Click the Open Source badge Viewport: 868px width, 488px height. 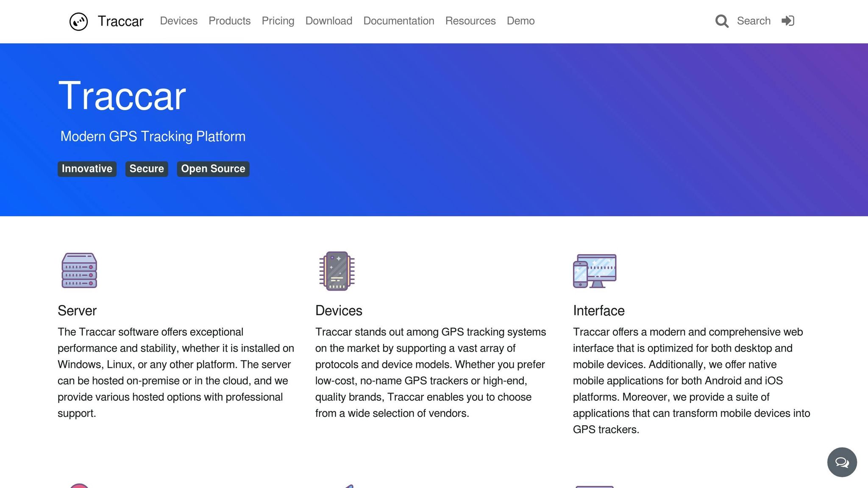tap(213, 169)
